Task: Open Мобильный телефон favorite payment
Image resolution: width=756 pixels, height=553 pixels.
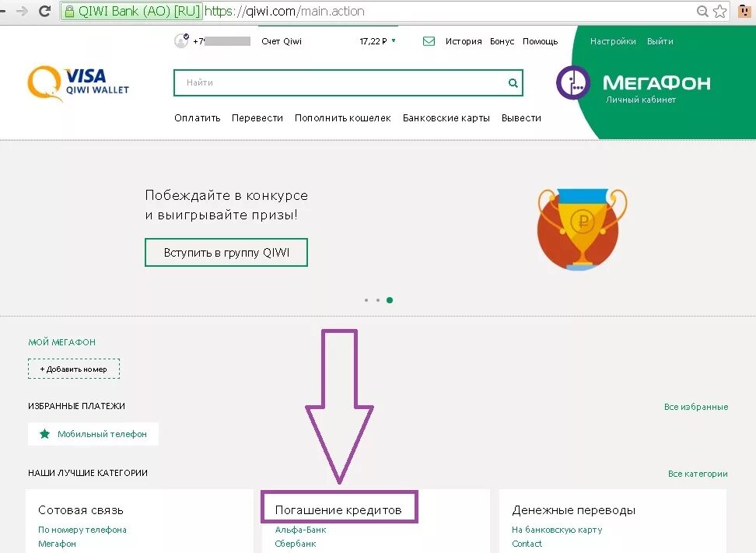Action: [93, 434]
